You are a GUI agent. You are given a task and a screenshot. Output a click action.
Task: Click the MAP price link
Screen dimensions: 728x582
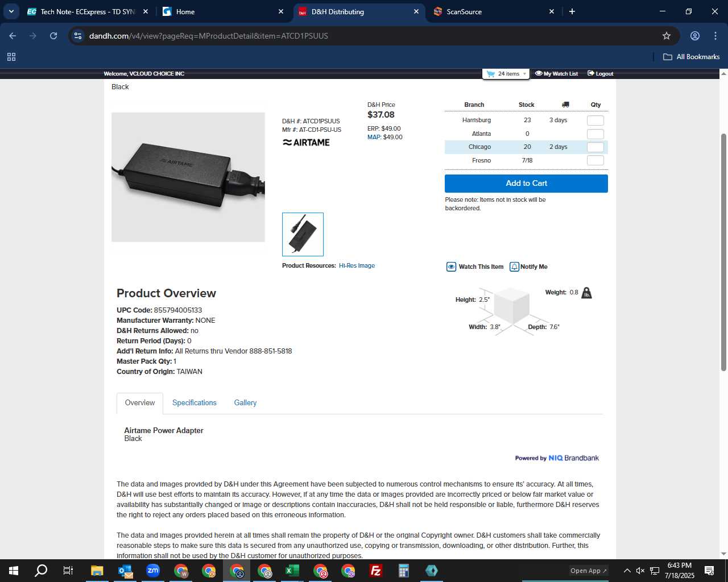pos(374,137)
